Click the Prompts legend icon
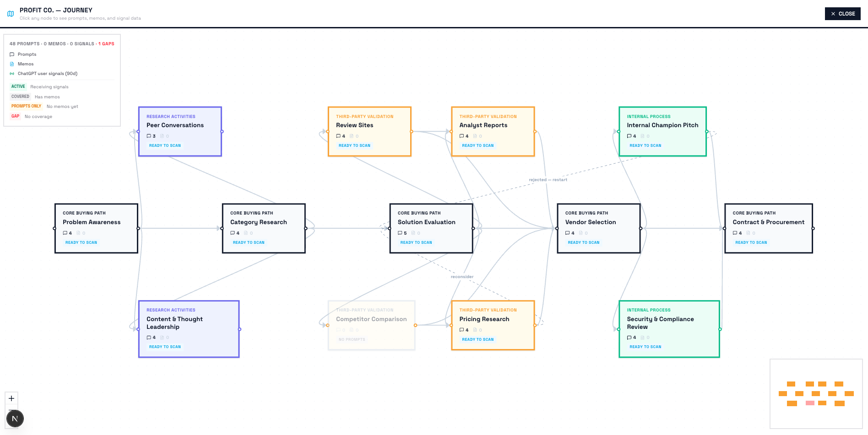Image resolution: width=868 pixels, height=435 pixels. pos(12,54)
